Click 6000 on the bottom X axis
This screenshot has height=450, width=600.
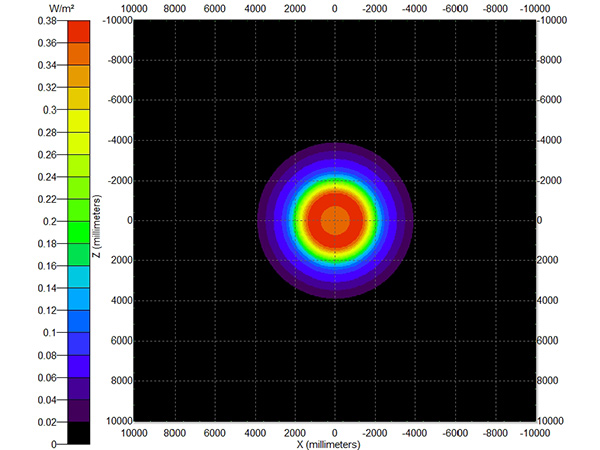215,433
